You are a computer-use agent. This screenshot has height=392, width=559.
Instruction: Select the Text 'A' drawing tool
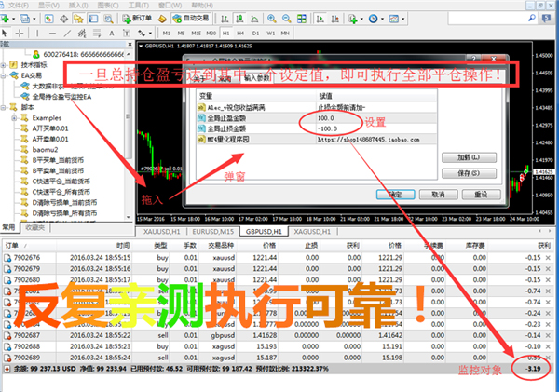(112, 34)
